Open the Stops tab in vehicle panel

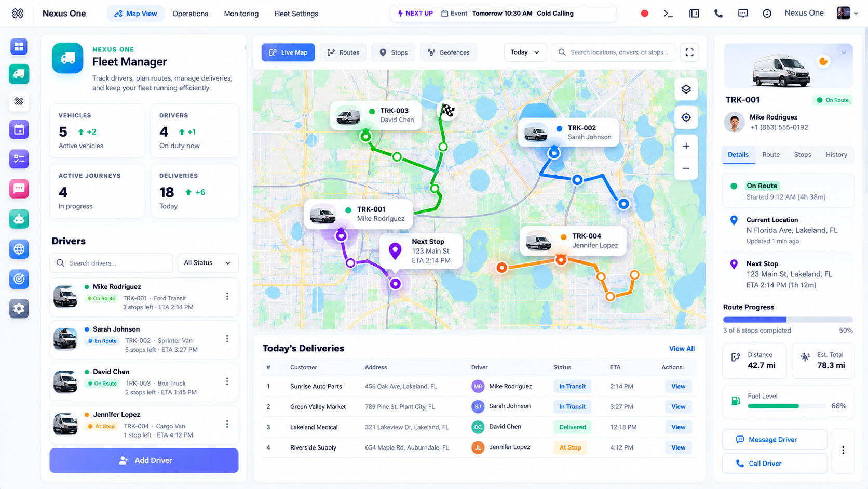(802, 155)
